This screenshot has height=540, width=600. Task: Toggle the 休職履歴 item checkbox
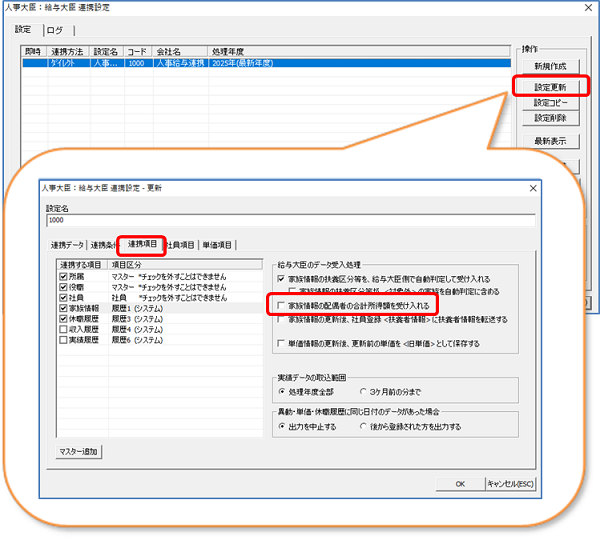62,320
